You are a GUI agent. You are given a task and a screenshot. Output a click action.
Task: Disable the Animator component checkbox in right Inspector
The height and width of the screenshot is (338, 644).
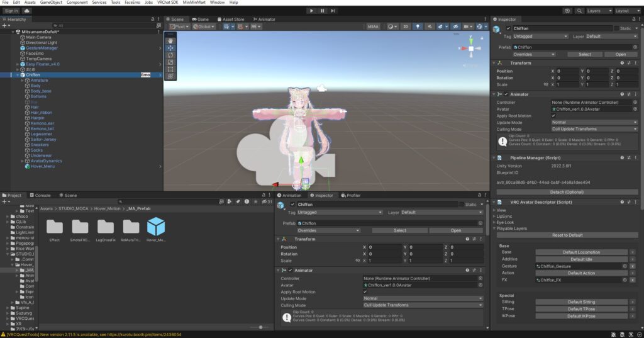(506, 94)
